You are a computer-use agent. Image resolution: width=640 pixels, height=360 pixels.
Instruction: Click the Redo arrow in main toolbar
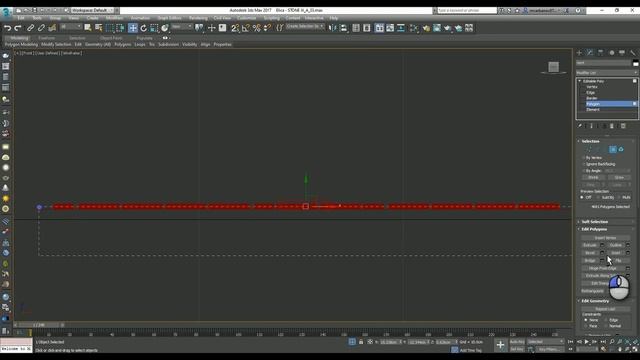[18, 28]
